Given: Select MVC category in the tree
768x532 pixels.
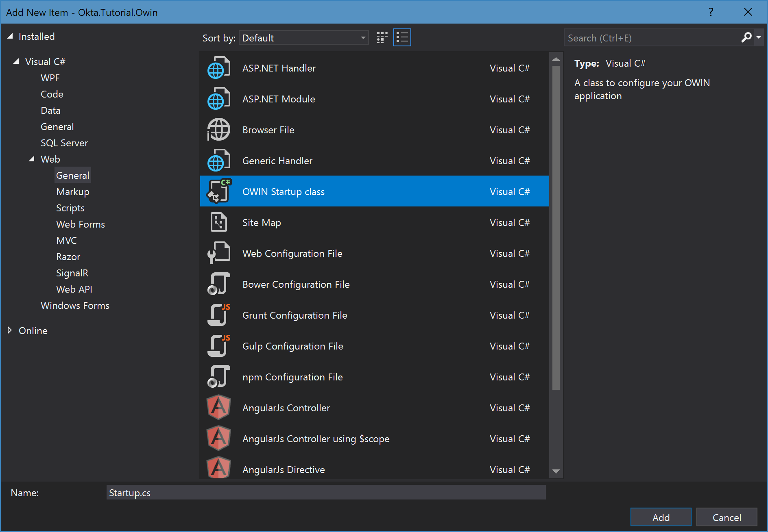Looking at the screenshot, I should click(x=66, y=241).
